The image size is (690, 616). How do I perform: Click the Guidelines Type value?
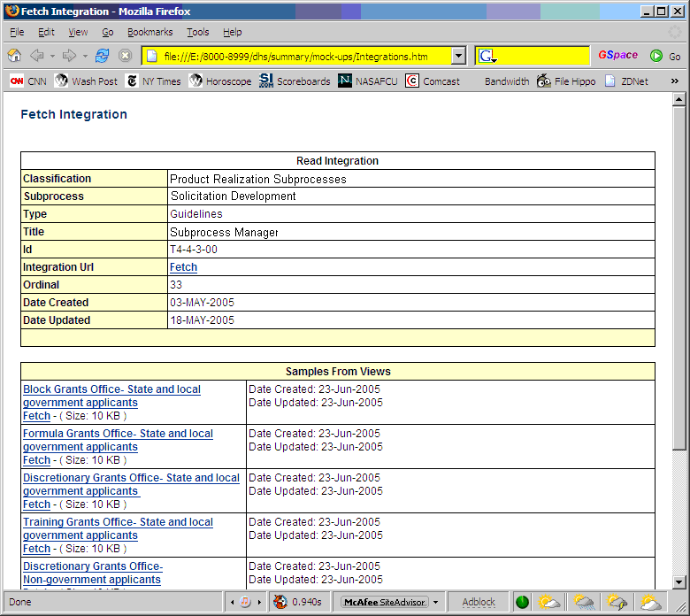195,214
